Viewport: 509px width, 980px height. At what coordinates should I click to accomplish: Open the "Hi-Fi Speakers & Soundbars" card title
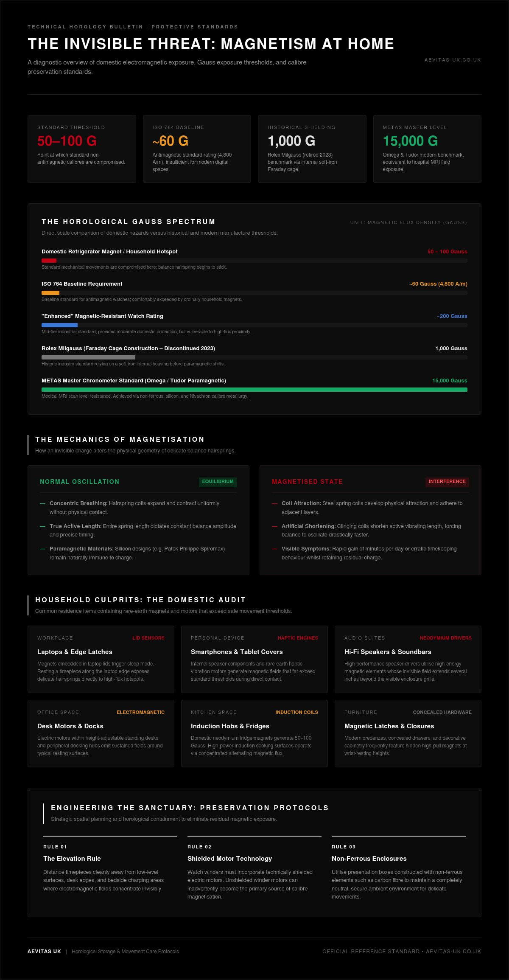[x=388, y=652]
